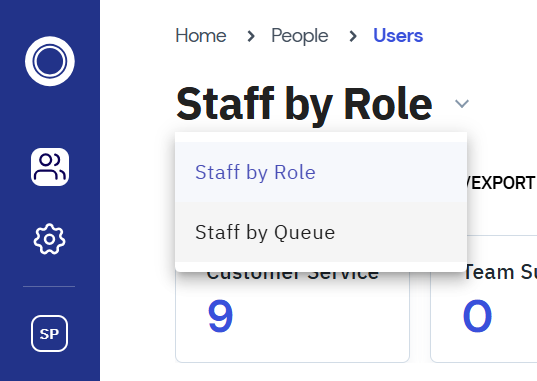Select Staff by Role menu option
This screenshot has height=381, width=537.
[321, 172]
